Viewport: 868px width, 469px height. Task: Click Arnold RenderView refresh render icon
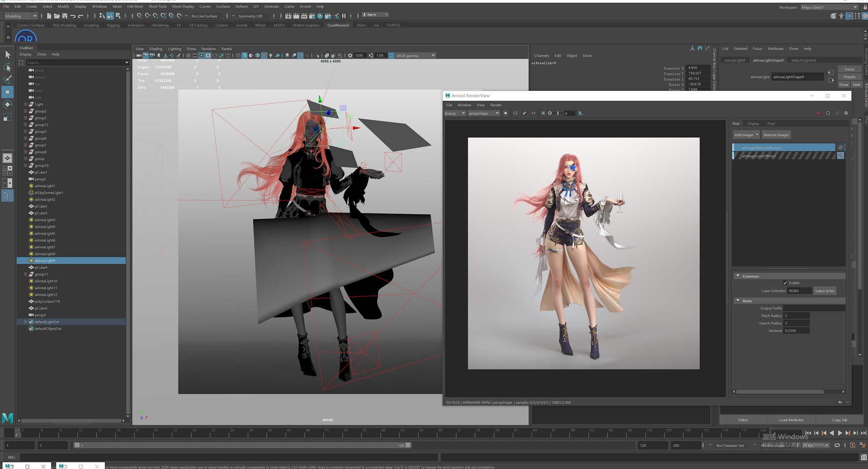click(x=828, y=114)
